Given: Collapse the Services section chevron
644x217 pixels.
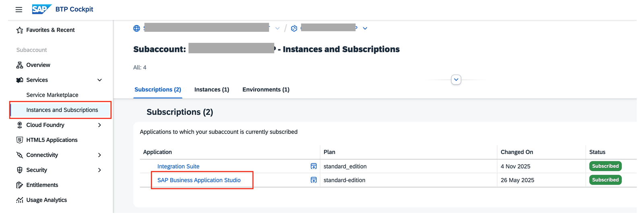Looking at the screenshot, I should (x=99, y=80).
